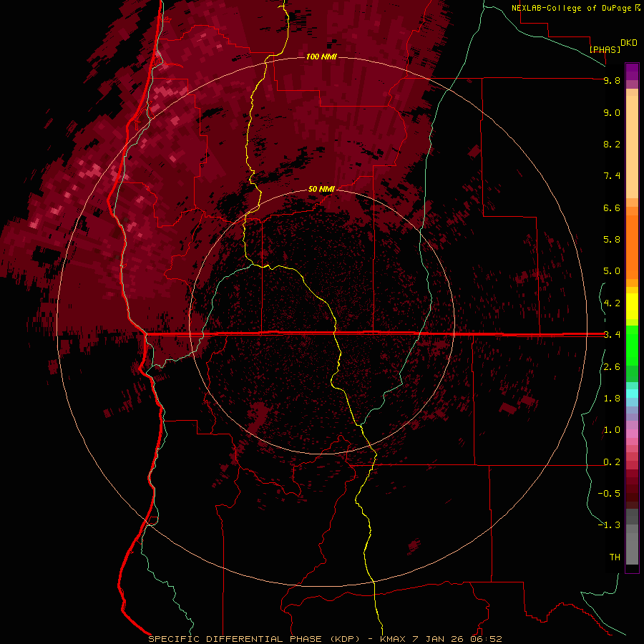Pick the bright green band on color bar

click(x=632, y=345)
